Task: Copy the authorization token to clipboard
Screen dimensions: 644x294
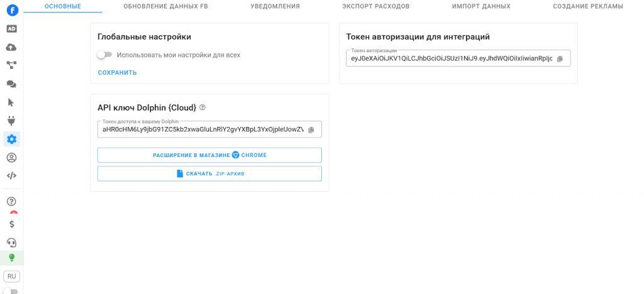Action: 560,59
